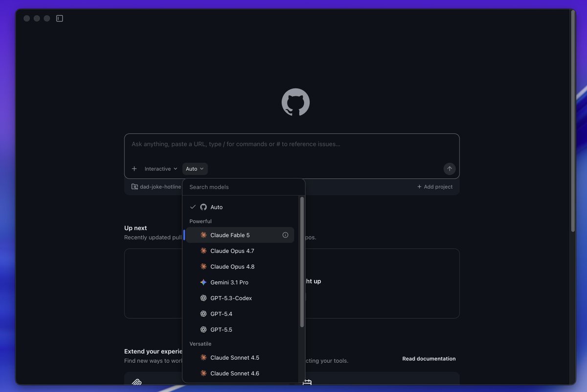Select Claude Sonnet 4.5 model

[x=240, y=357]
